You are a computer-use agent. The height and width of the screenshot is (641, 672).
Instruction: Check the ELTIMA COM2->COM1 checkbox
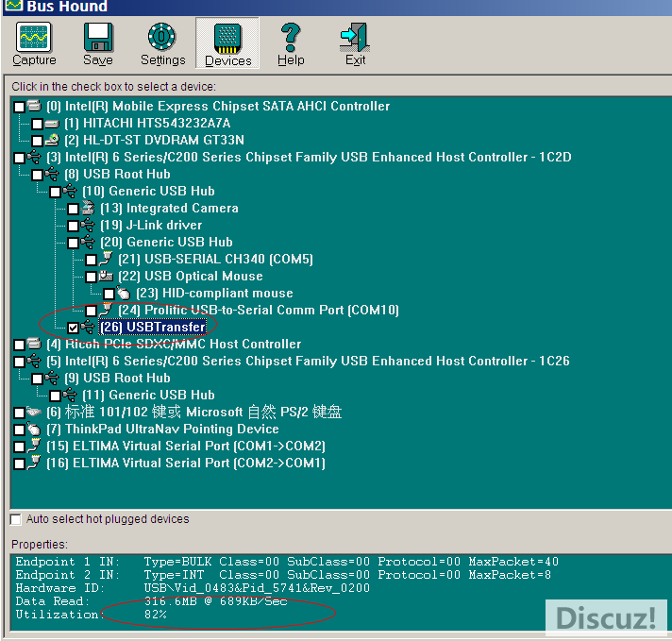pyautogui.click(x=19, y=464)
